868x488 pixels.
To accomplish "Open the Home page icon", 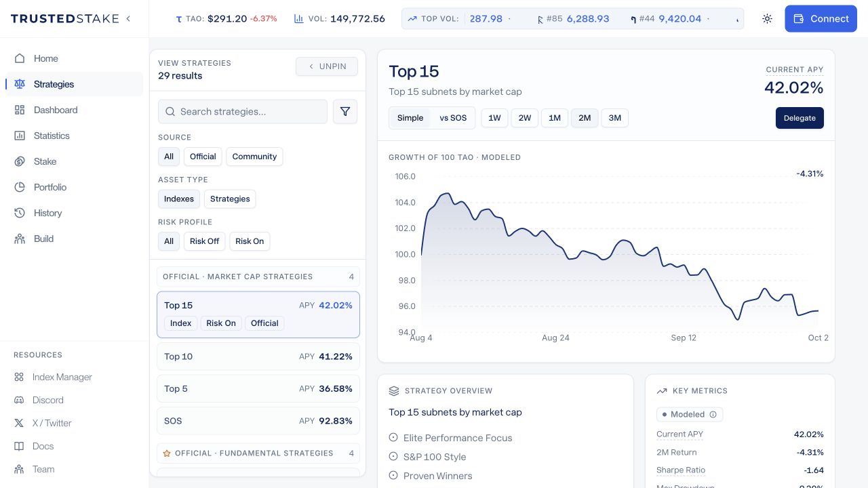I will pyautogui.click(x=20, y=58).
